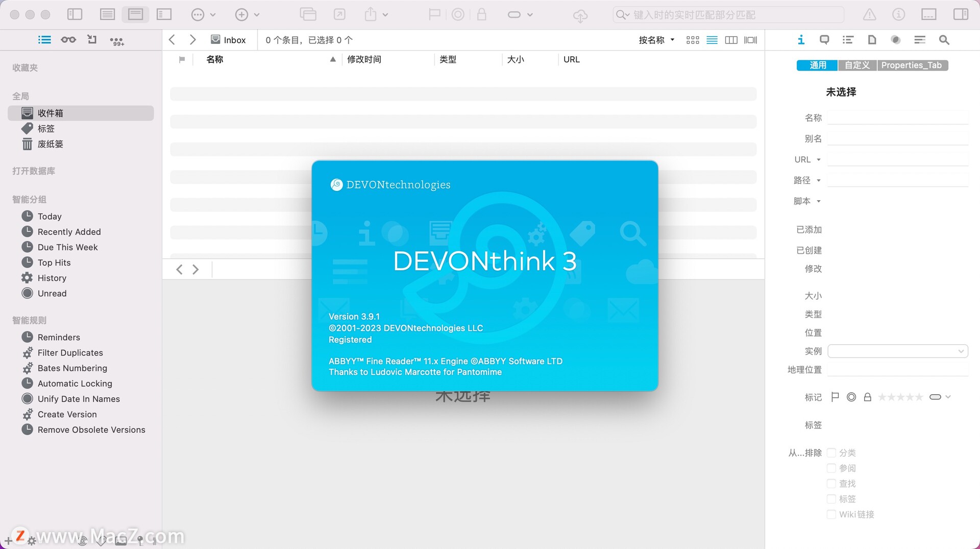The height and width of the screenshot is (549, 980).
Task: Open the 路径 dropdown arrow
Action: point(819,180)
